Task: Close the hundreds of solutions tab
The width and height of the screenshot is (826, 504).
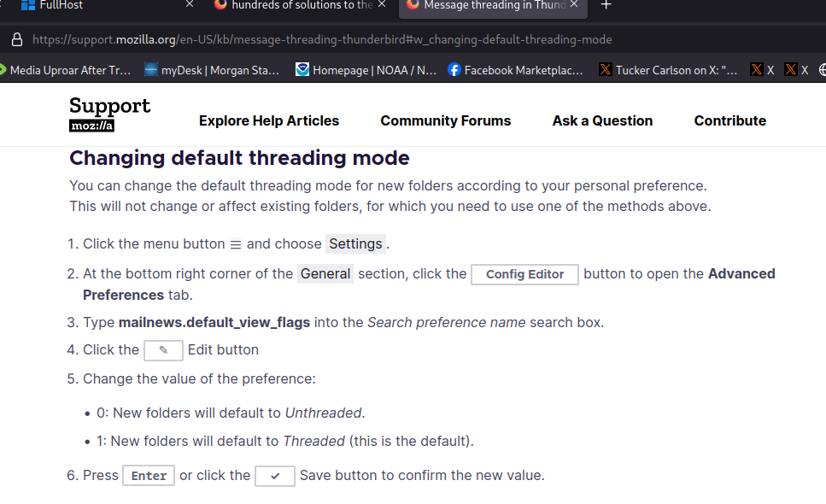Action: point(382,5)
